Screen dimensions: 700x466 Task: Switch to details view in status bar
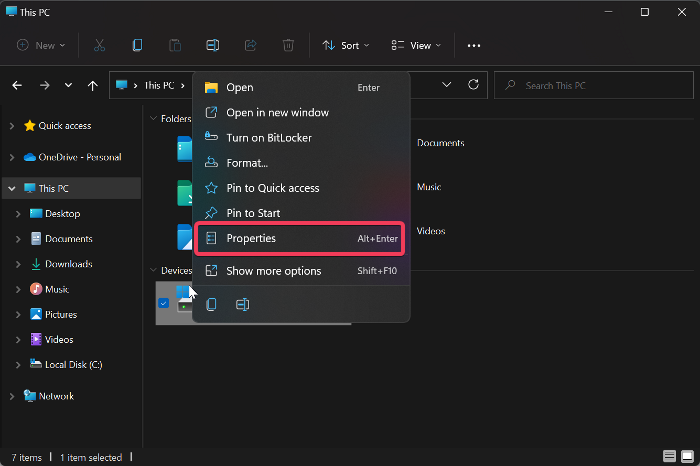coord(669,457)
